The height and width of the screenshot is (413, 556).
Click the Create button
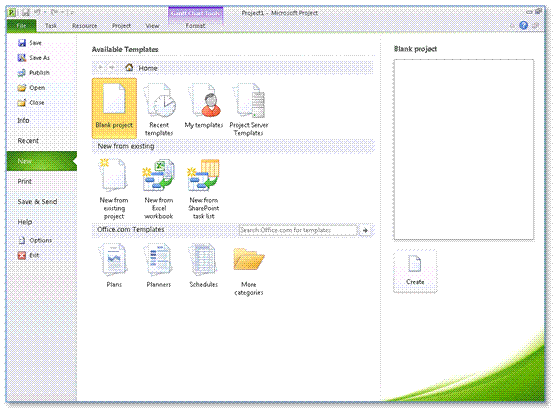[x=415, y=270]
